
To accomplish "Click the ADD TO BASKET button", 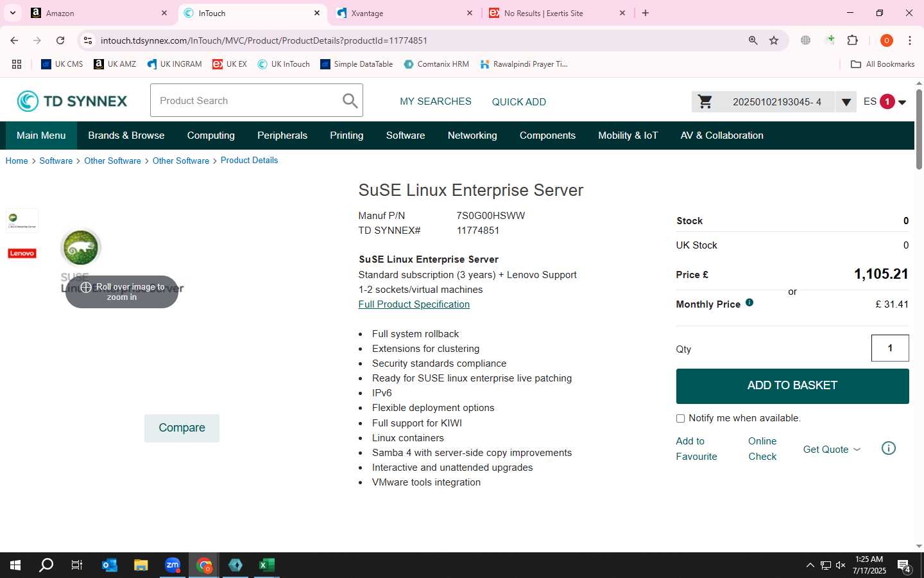I will (x=792, y=386).
